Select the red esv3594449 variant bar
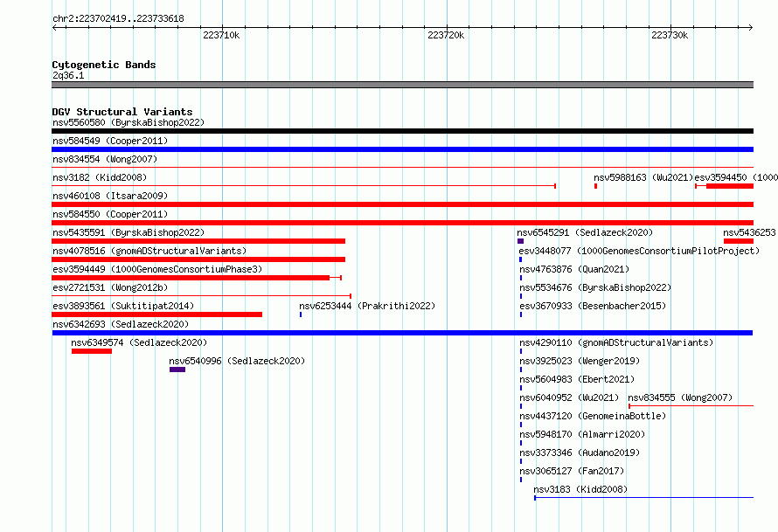 [x=197, y=278]
